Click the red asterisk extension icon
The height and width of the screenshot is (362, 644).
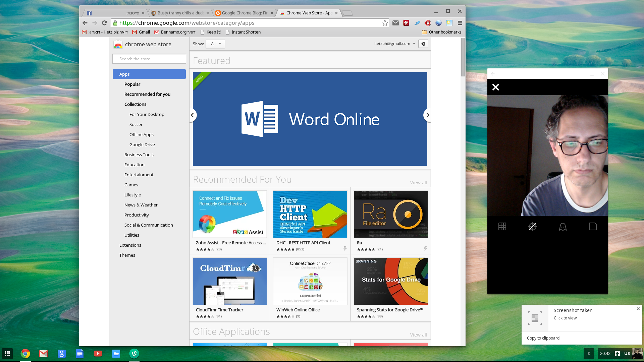(x=406, y=23)
